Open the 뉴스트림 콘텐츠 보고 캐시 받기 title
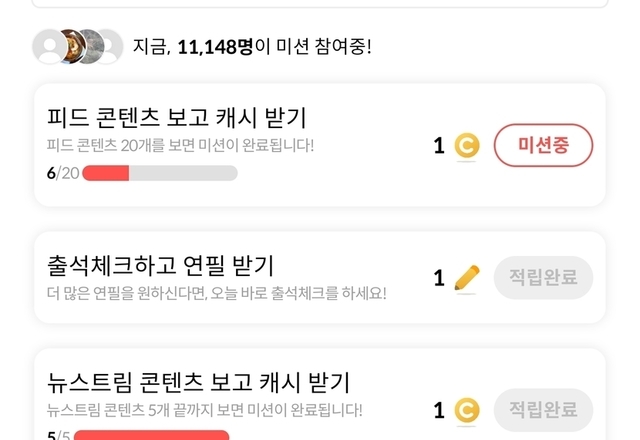Image resolution: width=640 pixels, height=440 pixels. click(199, 382)
